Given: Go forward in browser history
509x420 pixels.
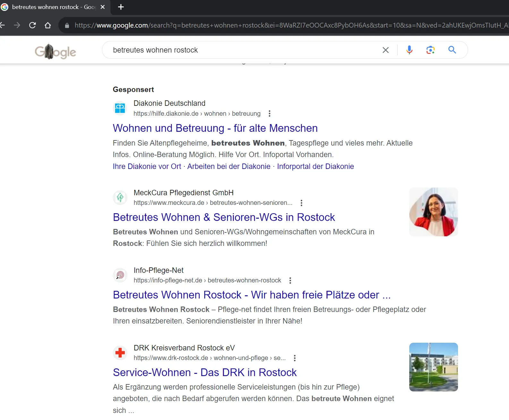Looking at the screenshot, I should coord(17,25).
